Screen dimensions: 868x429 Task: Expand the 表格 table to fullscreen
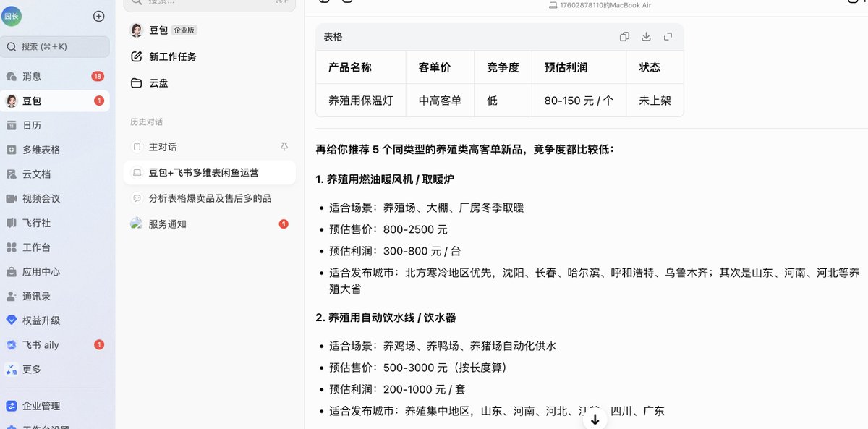(668, 37)
